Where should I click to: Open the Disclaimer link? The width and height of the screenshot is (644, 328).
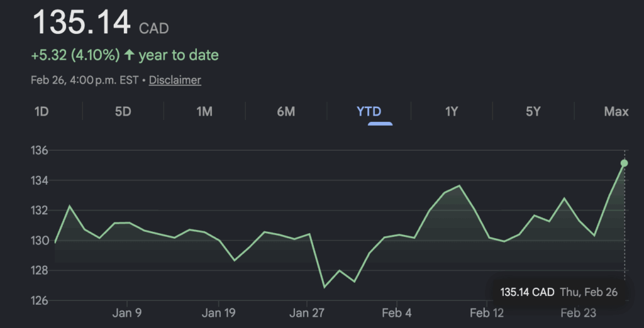point(175,80)
